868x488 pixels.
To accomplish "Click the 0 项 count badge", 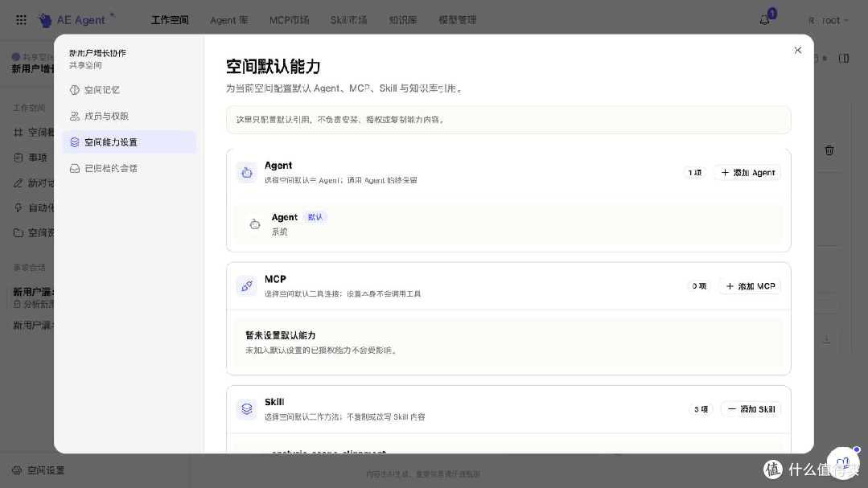I will coord(699,286).
